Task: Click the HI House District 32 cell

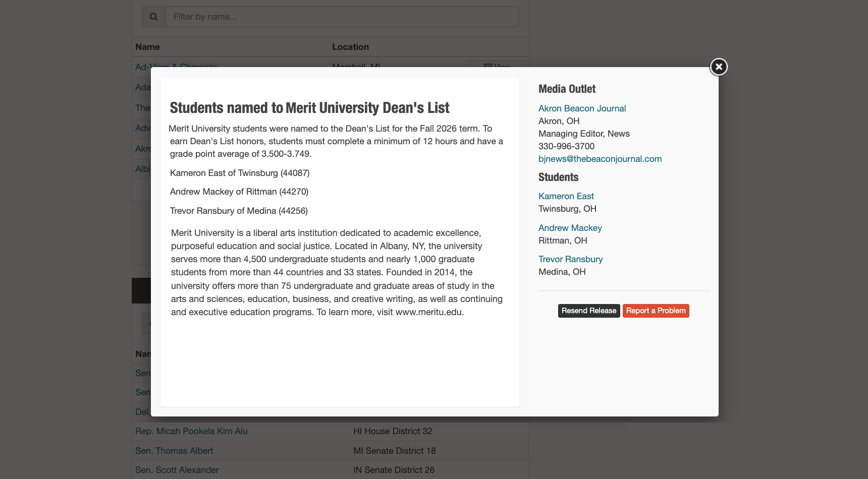Action: point(393,431)
